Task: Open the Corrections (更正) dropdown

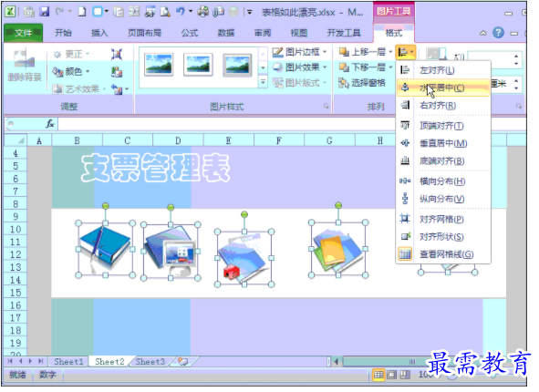Action: point(71,55)
